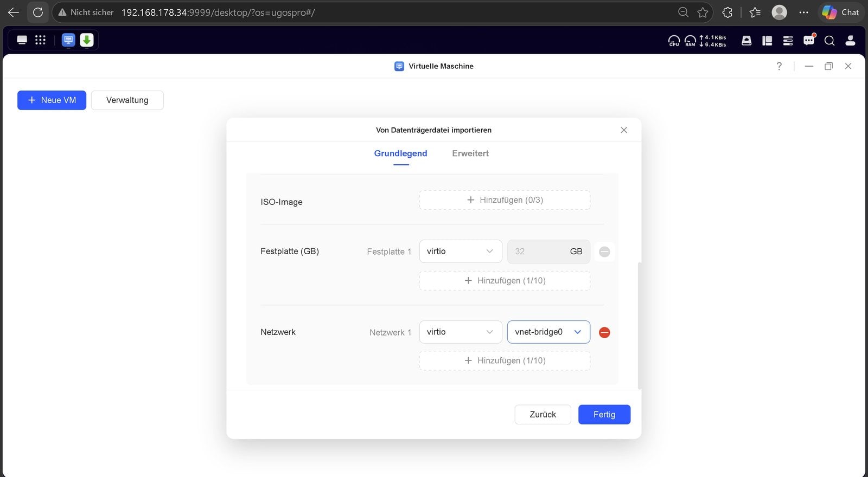The width and height of the screenshot is (868, 477).
Task: Click the ISO-Image label
Action: pos(282,202)
